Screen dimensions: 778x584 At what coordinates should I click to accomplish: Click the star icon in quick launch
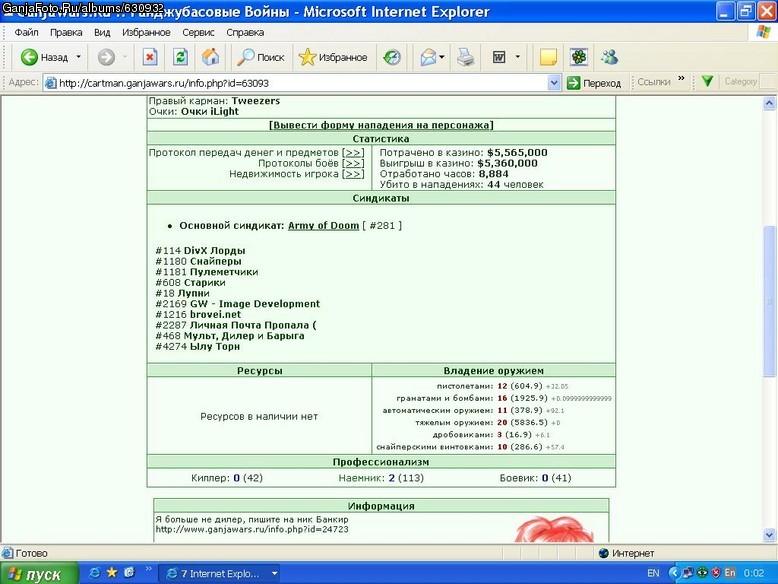pyautogui.click(x=112, y=573)
